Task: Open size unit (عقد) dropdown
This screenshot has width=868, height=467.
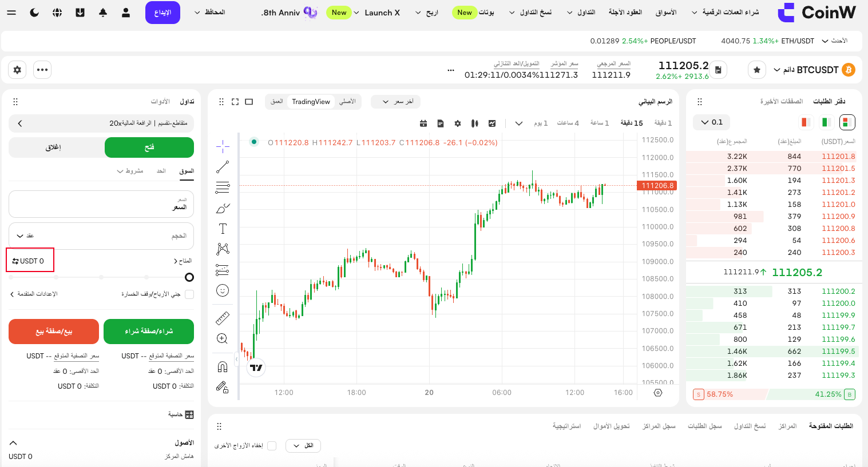Action: (26, 236)
